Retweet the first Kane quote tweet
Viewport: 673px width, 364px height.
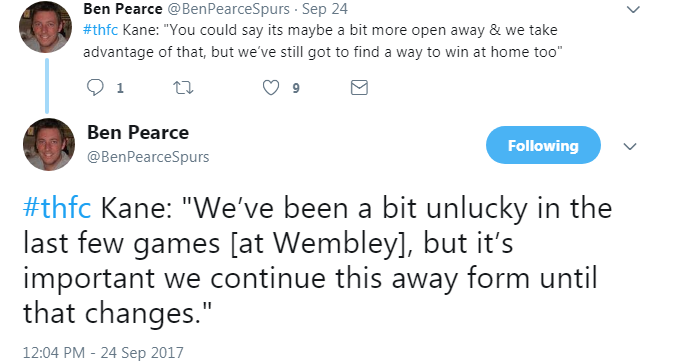point(183,88)
